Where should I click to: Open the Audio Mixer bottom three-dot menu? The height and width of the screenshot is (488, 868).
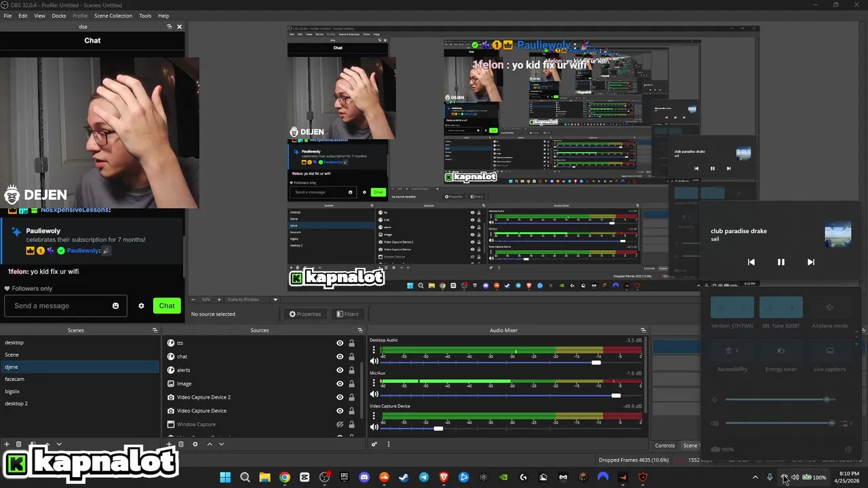(389, 445)
